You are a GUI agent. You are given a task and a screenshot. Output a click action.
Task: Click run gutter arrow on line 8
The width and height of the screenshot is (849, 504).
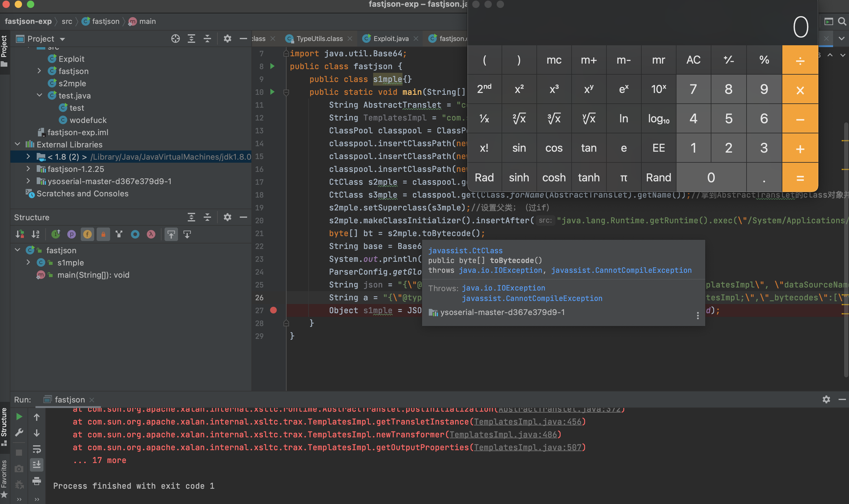272,66
